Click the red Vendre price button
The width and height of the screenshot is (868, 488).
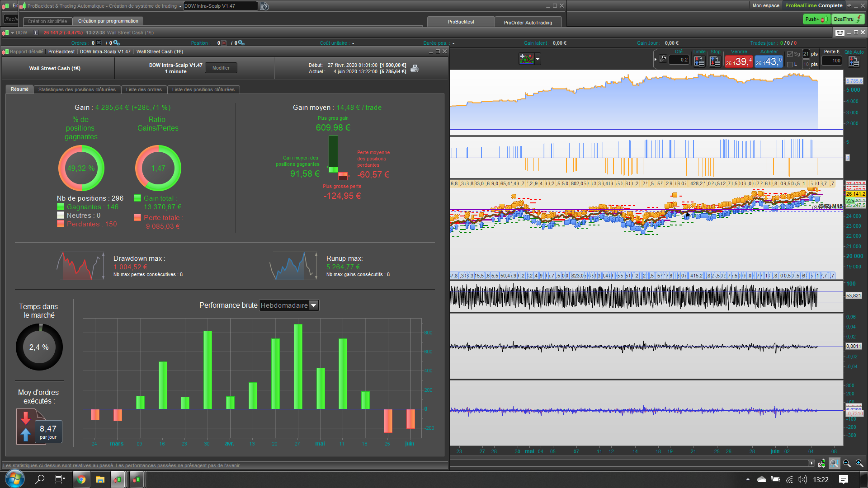(738, 61)
